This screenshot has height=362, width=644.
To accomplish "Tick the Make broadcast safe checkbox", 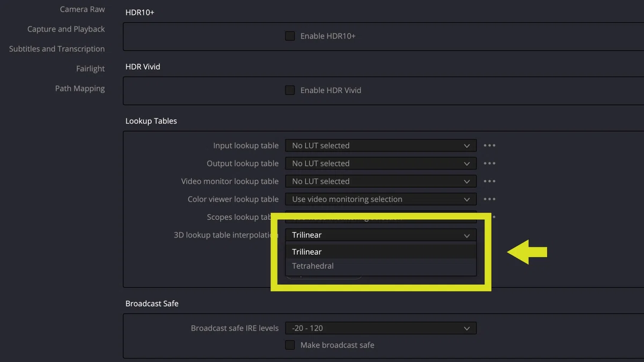I will click(290, 345).
